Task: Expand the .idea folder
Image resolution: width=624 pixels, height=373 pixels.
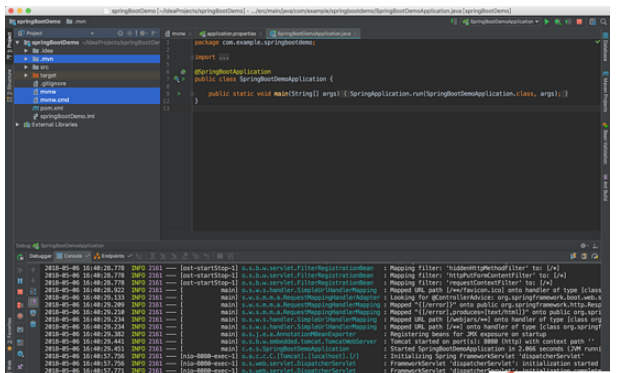Action: 26,51
